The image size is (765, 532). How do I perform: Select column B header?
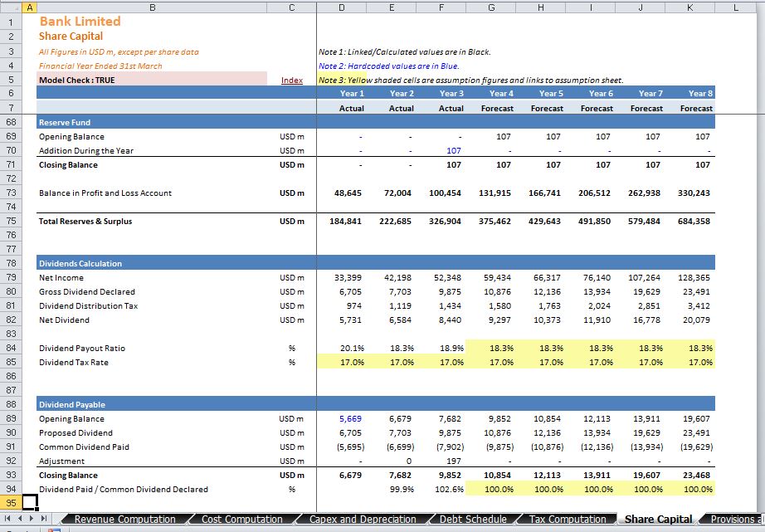click(152, 7)
